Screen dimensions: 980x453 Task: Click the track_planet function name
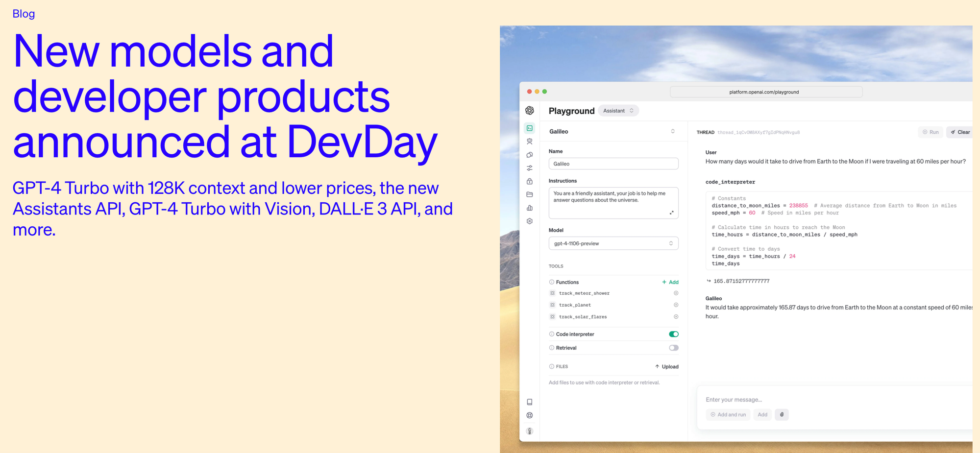575,305
